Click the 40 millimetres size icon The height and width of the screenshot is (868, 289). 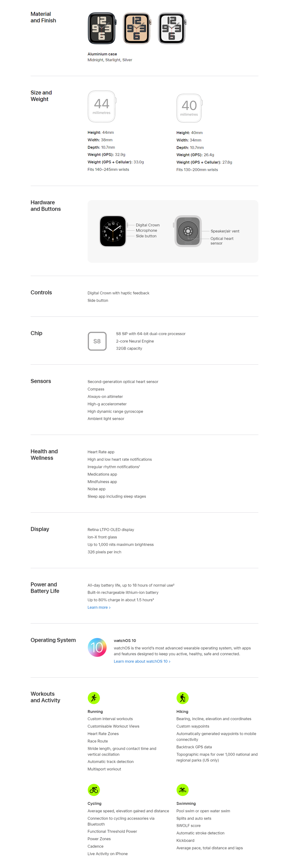tap(189, 108)
